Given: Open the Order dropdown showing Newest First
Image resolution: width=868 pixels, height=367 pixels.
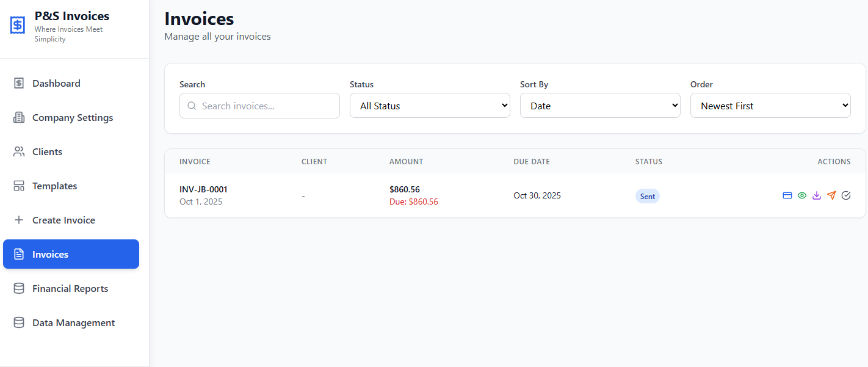Looking at the screenshot, I should click(x=770, y=105).
